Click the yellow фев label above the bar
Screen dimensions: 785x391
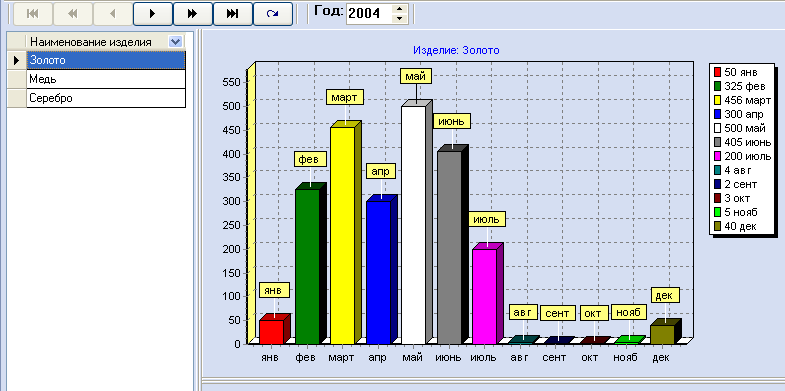[x=310, y=159]
